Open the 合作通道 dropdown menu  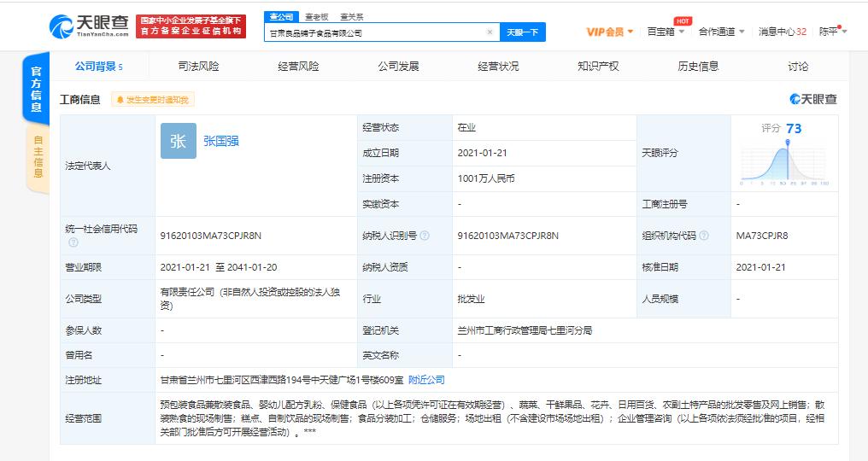click(721, 32)
